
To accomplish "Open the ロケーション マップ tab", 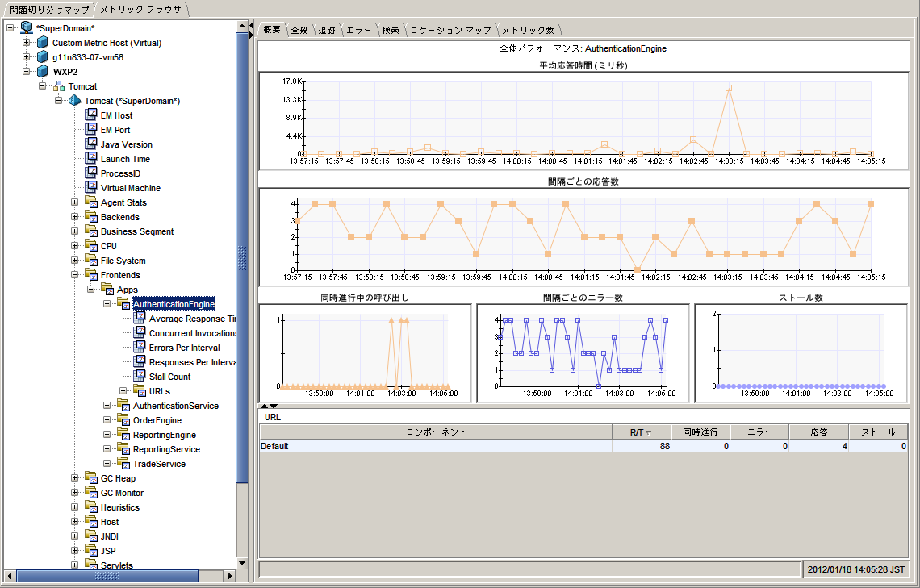I will point(450,30).
